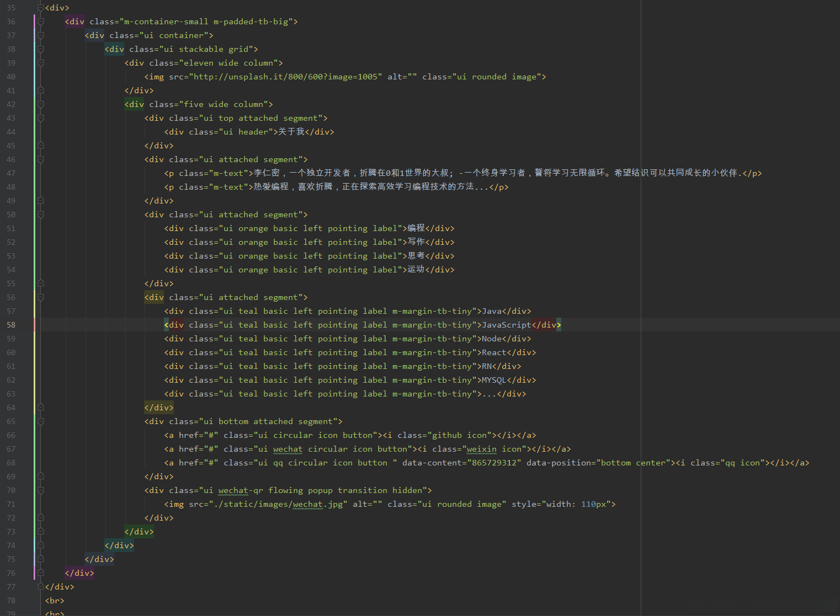Fold the ui container div on line 37
Viewport: 840px width, 616px height.
pos(40,35)
